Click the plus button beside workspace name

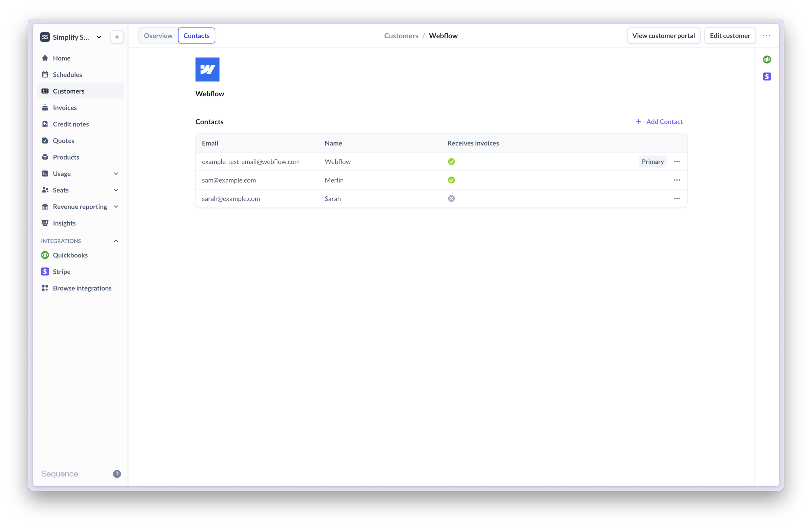(117, 37)
